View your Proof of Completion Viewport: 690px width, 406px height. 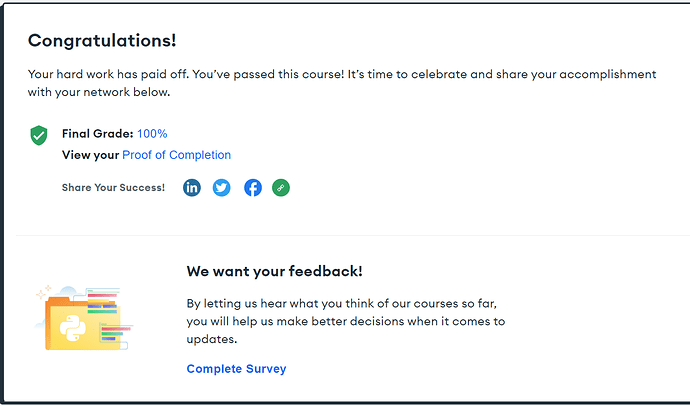(176, 155)
